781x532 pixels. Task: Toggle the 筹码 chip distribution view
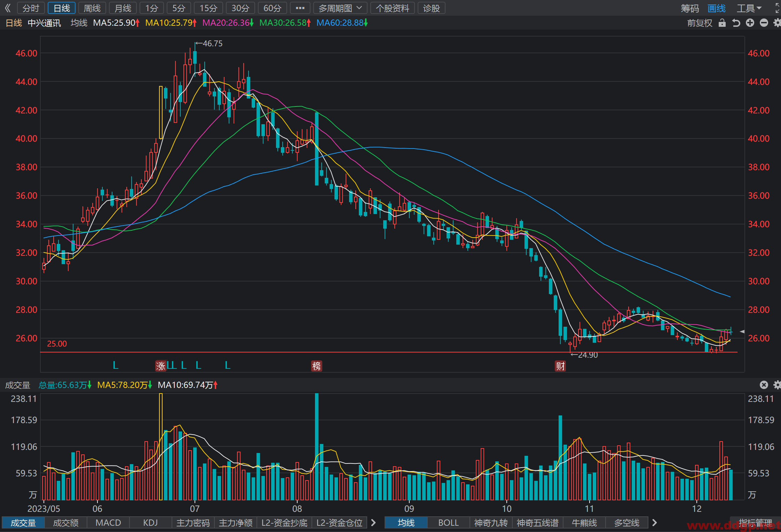690,8
